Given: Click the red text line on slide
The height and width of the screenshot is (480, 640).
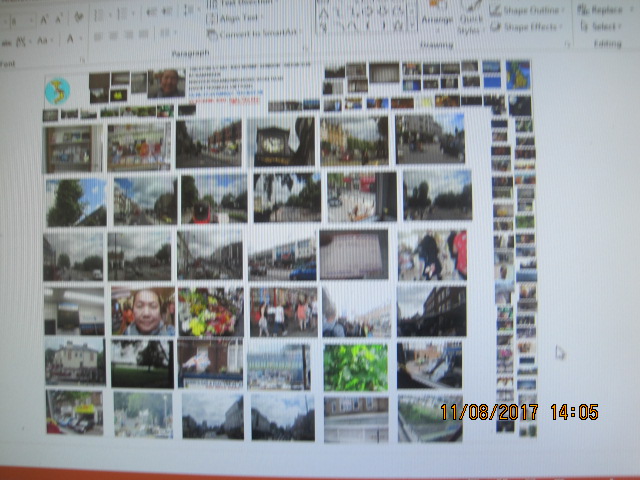Looking at the screenshot, I should (224, 100).
